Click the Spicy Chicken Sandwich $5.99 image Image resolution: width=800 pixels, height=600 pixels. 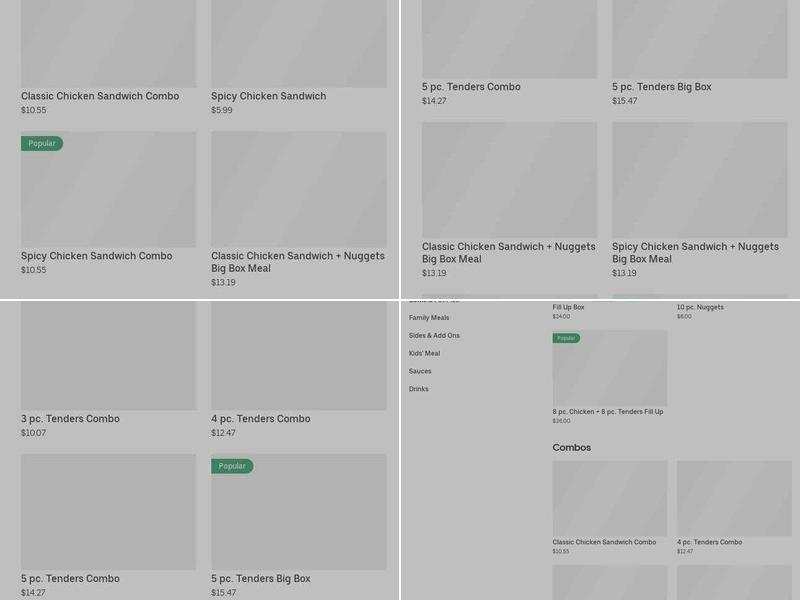(x=298, y=43)
